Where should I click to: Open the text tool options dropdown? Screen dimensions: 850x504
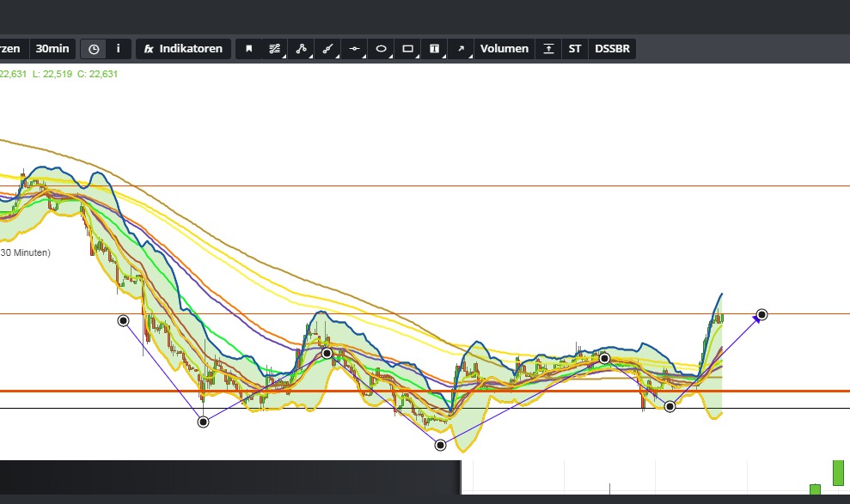[443, 58]
